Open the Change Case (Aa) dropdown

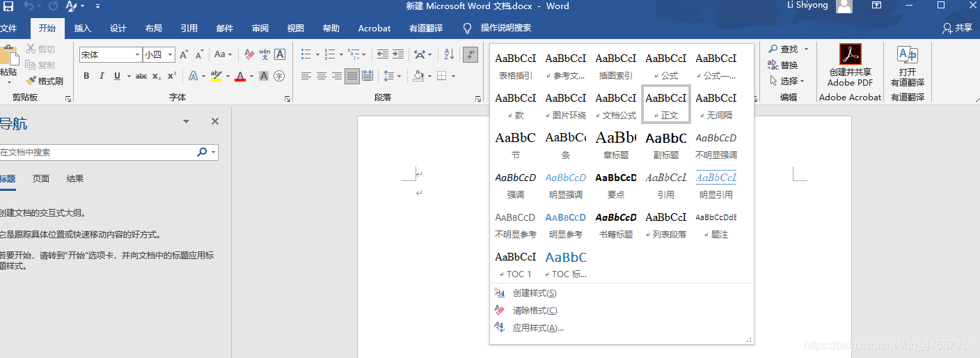point(223,54)
